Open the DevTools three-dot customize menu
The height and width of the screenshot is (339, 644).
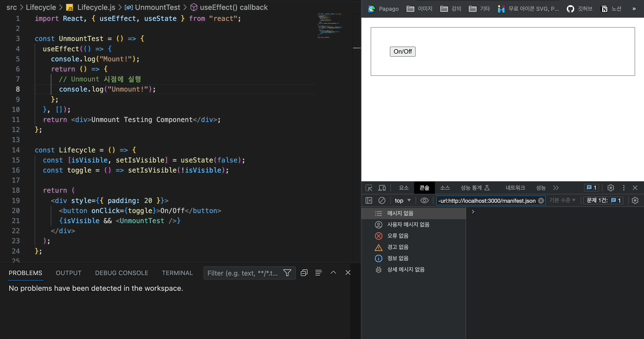tap(623, 188)
